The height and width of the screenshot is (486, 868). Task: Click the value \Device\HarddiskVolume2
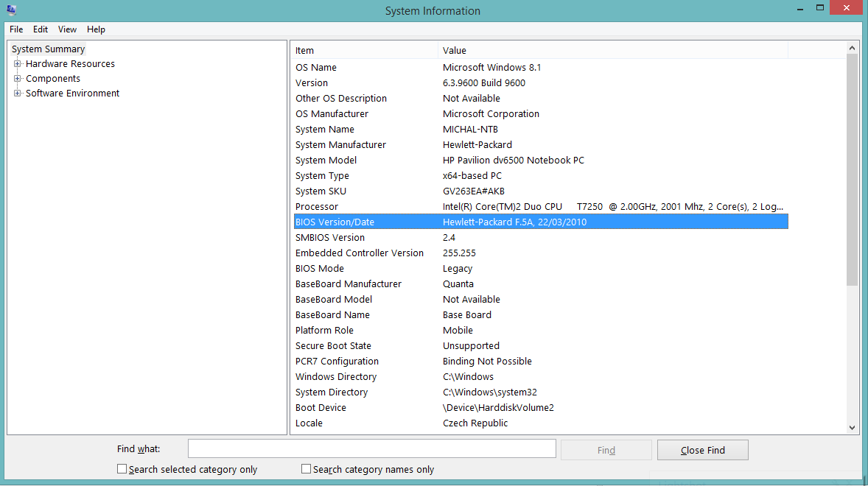(x=498, y=408)
